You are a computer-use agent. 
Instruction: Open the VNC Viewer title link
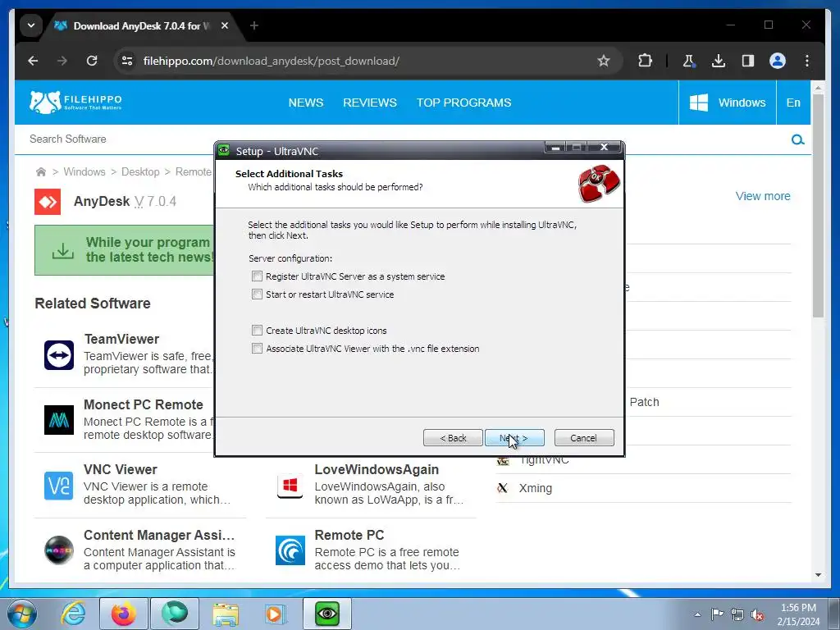[x=121, y=469]
